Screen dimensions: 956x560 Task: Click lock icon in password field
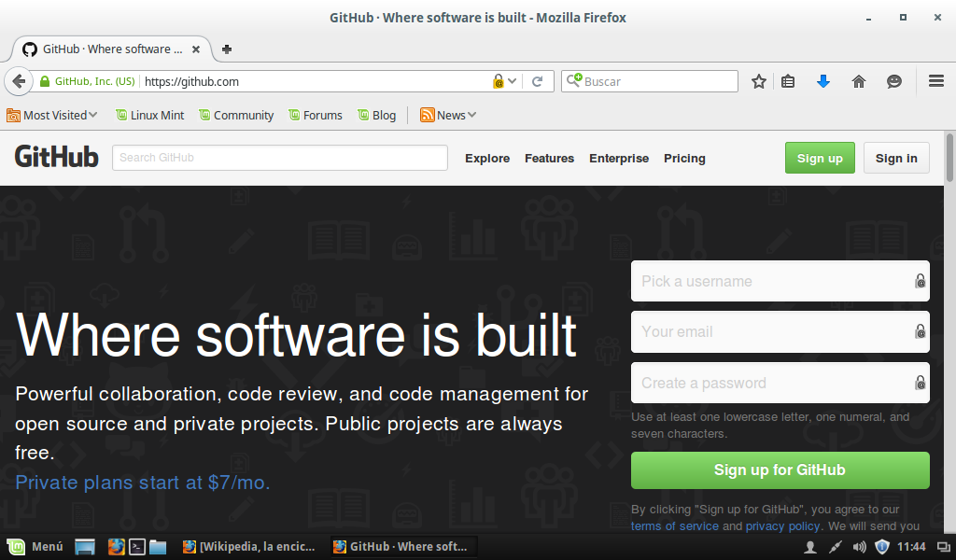[x=920, y=383]
